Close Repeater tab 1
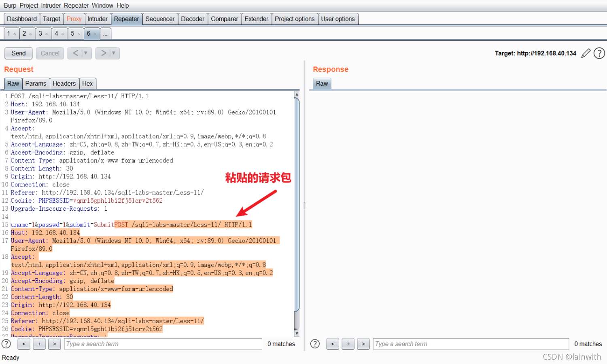Screen dimensions: 607x364 (15, 34)
